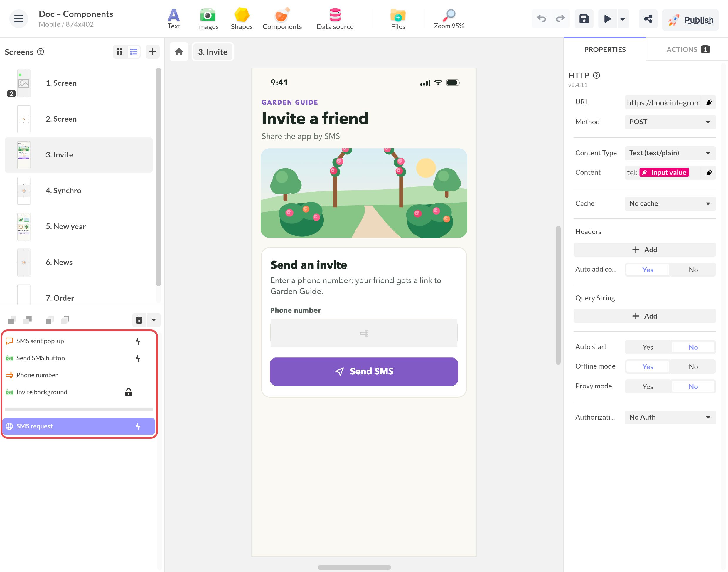Open the Method POST dropdown
Image resolution: width=728 pixels, height=572 pixels.
(x=670, y=122)
